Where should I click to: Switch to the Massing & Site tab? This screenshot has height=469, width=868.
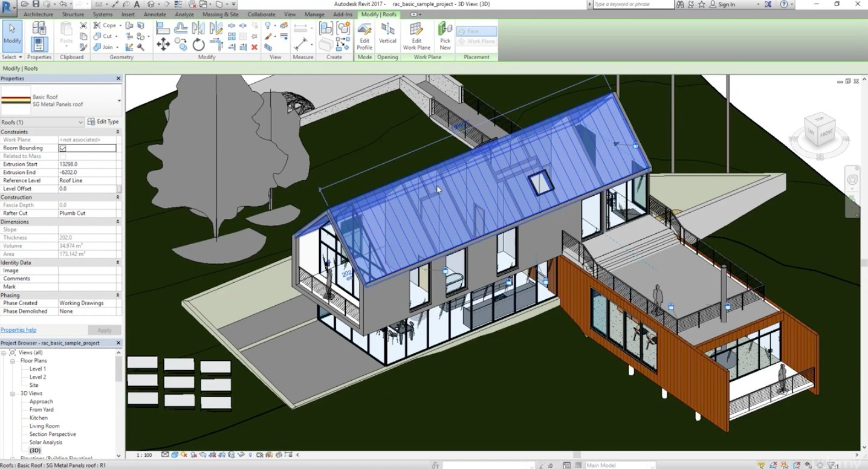(220, 15)
